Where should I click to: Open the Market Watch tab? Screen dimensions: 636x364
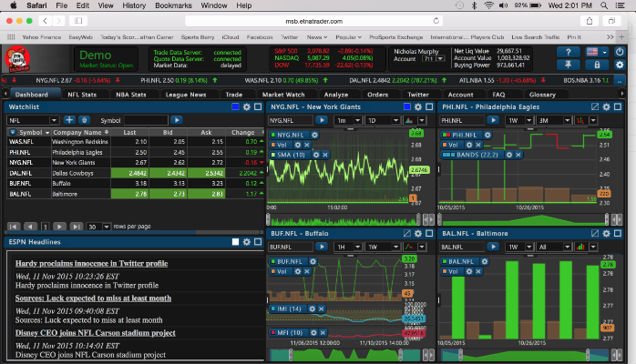[x=283, y=95]
